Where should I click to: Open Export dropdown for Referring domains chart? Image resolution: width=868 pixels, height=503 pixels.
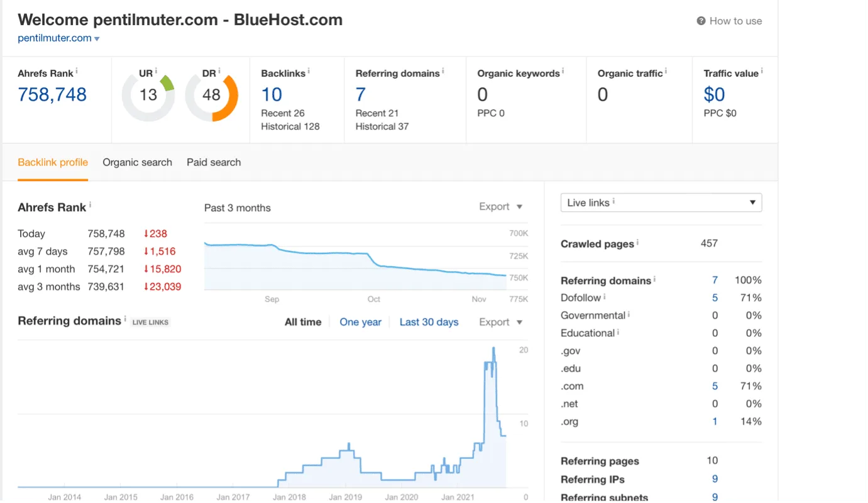[501, 322]
